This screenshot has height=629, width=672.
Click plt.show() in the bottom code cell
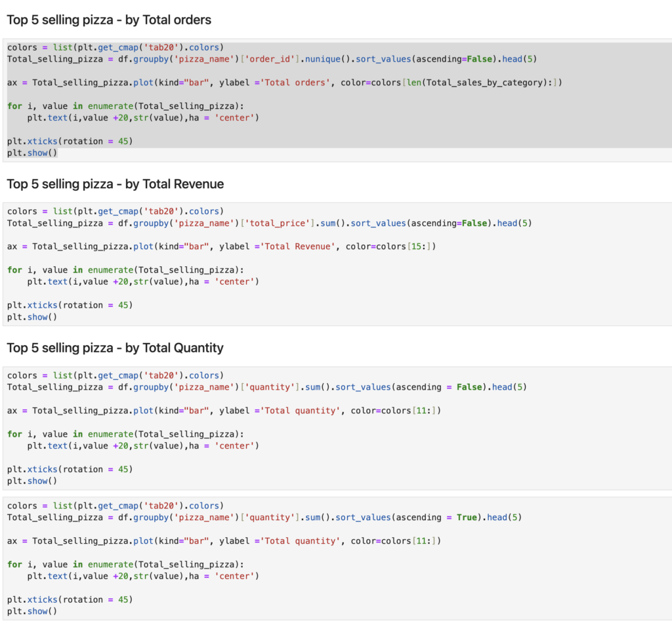coord(32,611)
